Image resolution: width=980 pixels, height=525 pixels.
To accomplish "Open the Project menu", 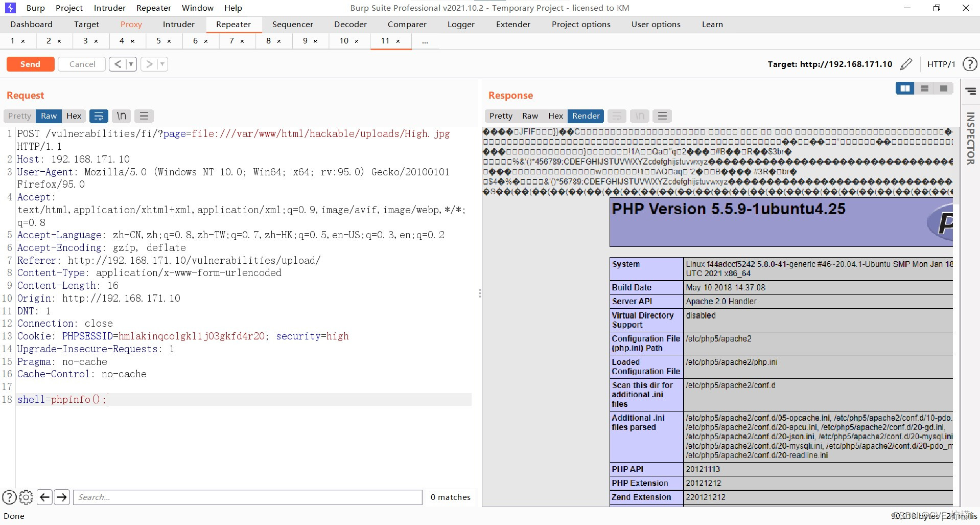I will click(69, 8).
